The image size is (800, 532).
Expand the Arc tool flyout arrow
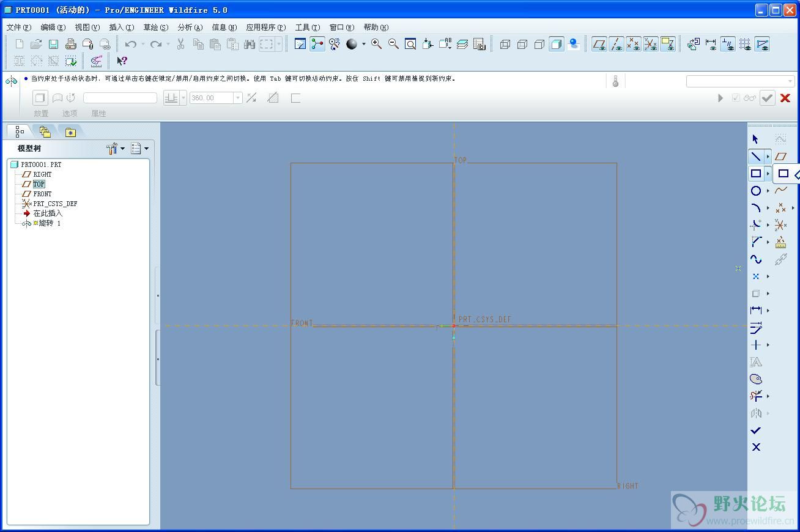pos(768,209)
